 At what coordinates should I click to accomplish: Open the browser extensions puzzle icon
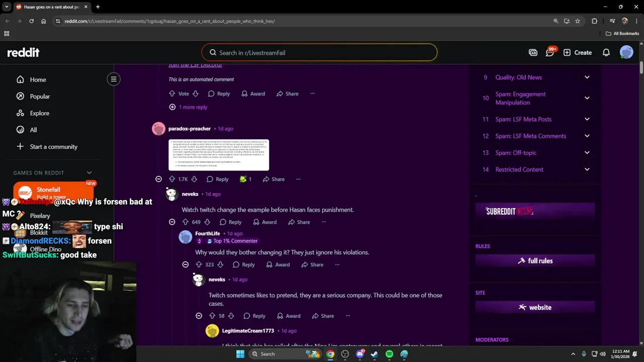click(595, 21)
